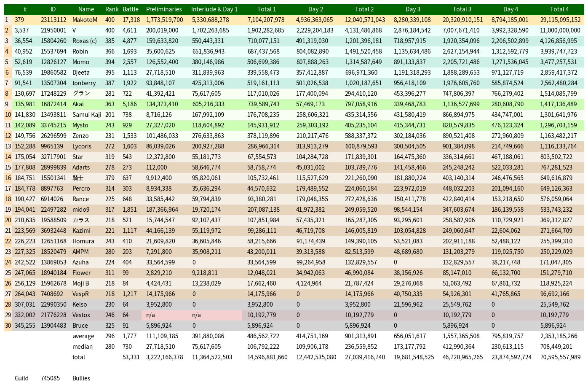Select the 'total' row label
This screenshot has width=588, height=388.
[x=79, y=357]
